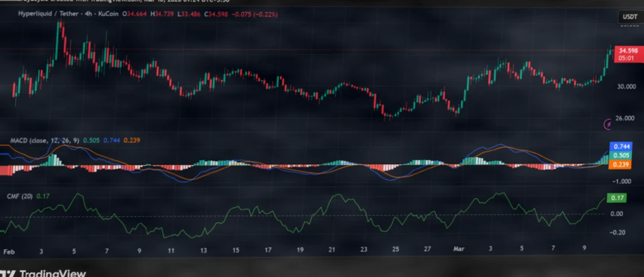Click the green 0.17 CMF scale badge
This screenshot has height=277, width=644.
coord(617,198)
